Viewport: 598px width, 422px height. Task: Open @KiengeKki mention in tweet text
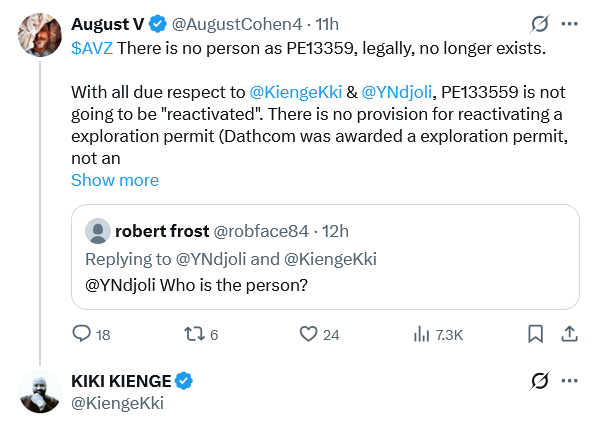click(x=296, y=92)
